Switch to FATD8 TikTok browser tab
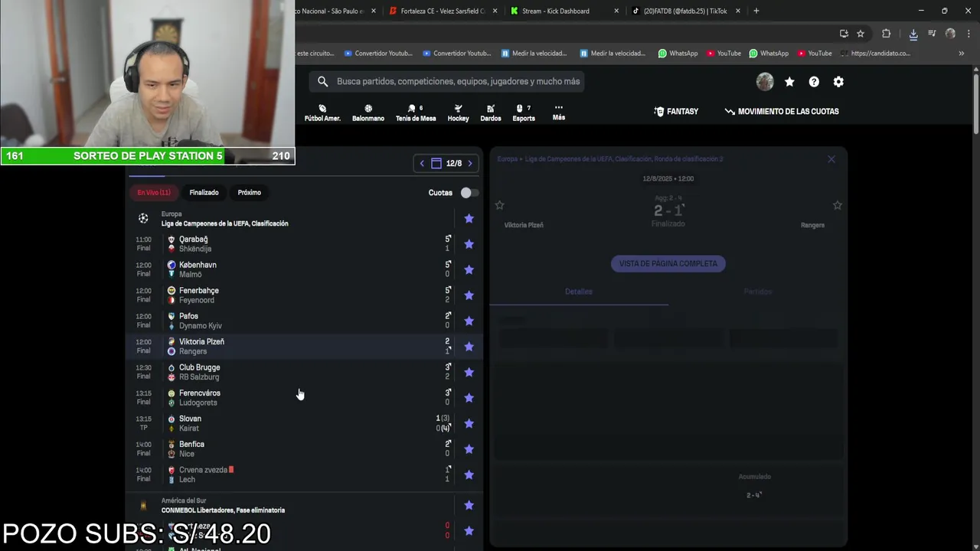Image resolution: width=980 pixels, height=551 pixels. click(686, 11)
